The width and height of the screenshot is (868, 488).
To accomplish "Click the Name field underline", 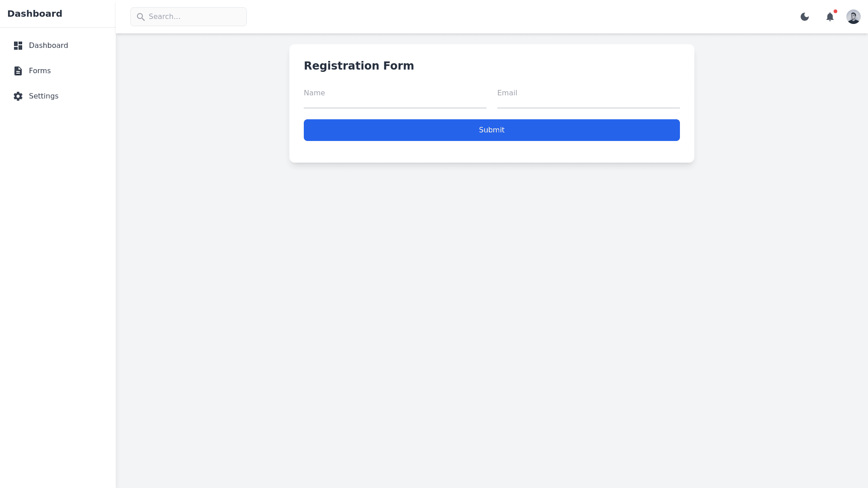I will click(x=395, y=108).
